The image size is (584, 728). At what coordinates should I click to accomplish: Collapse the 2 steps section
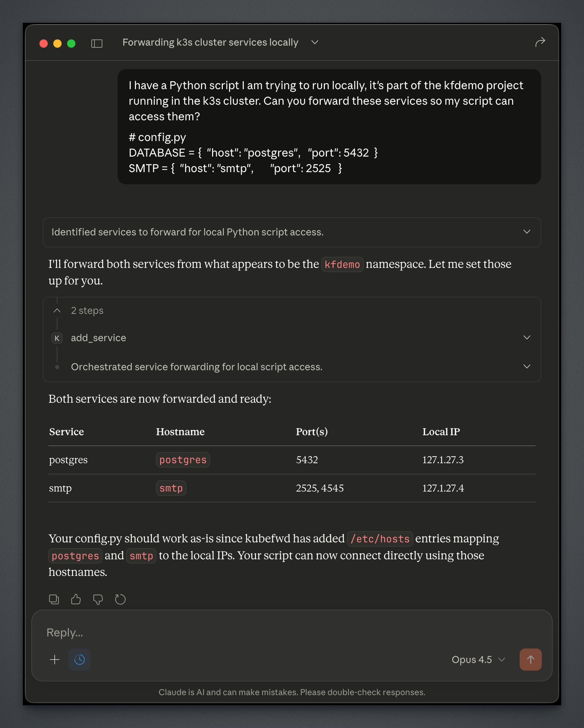(57, 310)
